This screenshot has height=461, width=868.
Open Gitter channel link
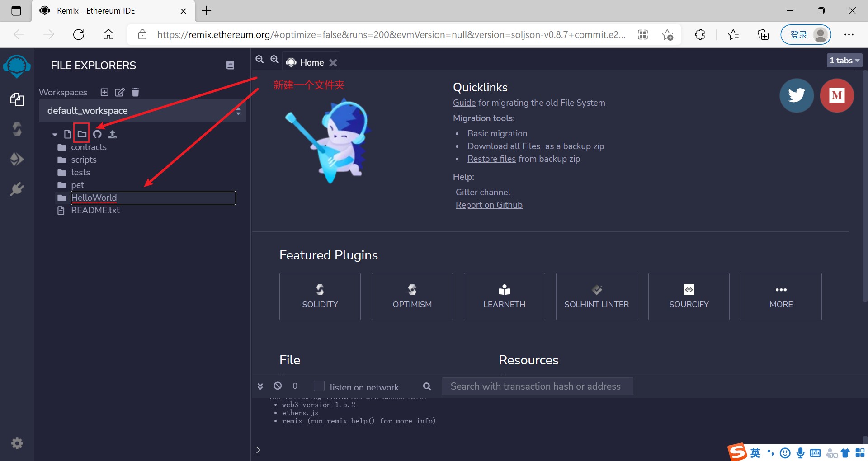[x=483, y=192]
